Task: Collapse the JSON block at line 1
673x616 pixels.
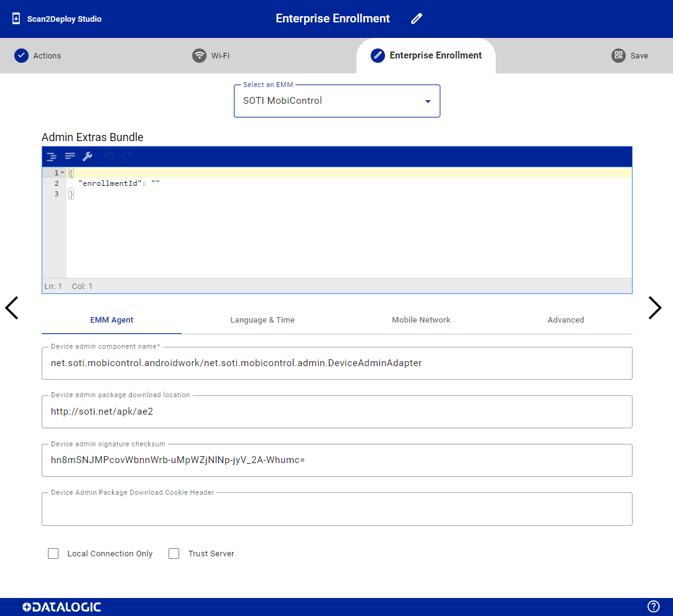Action: click(63, 172)
